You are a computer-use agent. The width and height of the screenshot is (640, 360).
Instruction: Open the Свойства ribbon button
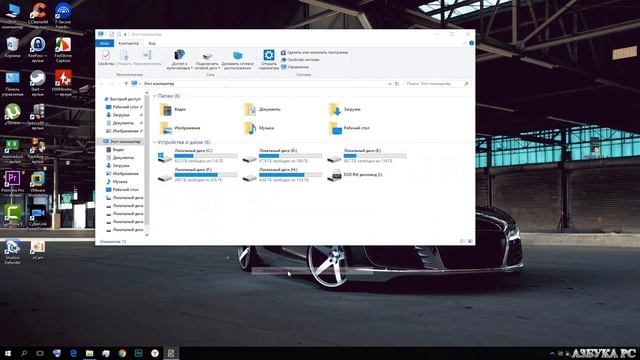[x=106, y=58]
